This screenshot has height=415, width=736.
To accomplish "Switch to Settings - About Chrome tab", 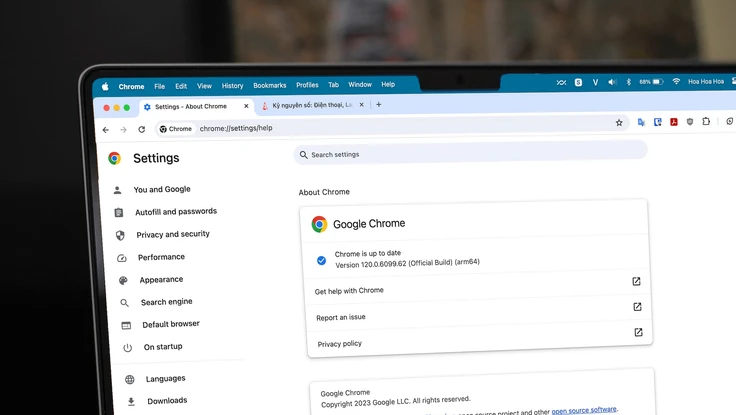I will (x=196, y=107).
